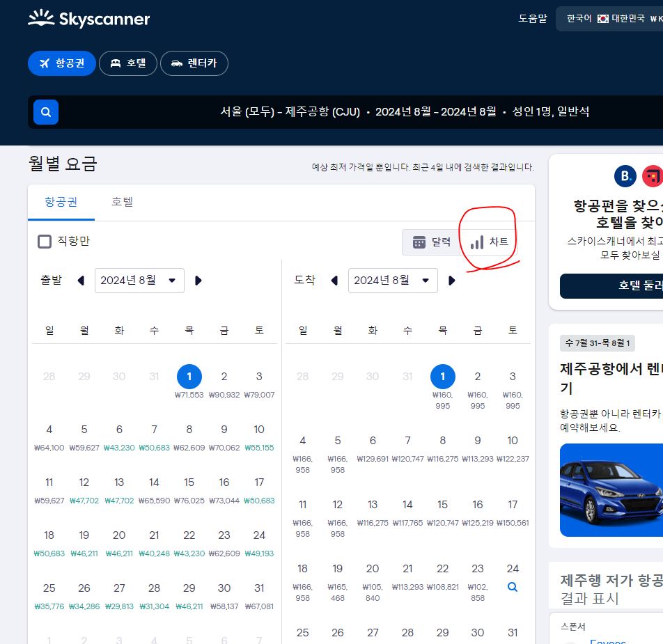This screenshot has height=644, width=663.
Task: Click the magnifier icon on arrival date 24
Action: [513, 587]
